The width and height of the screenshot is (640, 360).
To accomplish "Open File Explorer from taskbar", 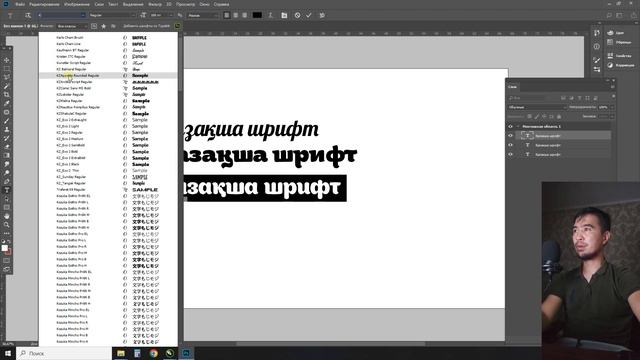I will pyautogui.click(x=121, y=353).
